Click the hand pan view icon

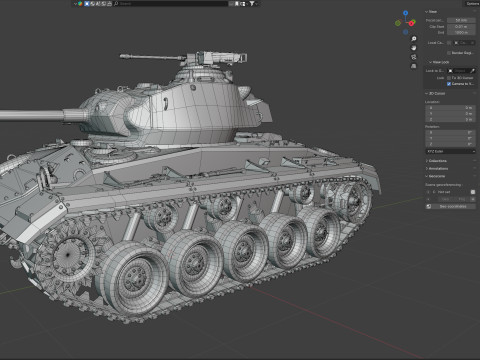coord(414,48)
